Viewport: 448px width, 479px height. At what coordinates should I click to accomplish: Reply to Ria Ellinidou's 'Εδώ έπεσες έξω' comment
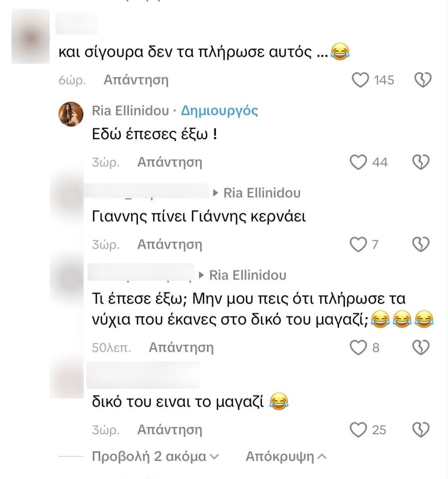click(169, 162)
